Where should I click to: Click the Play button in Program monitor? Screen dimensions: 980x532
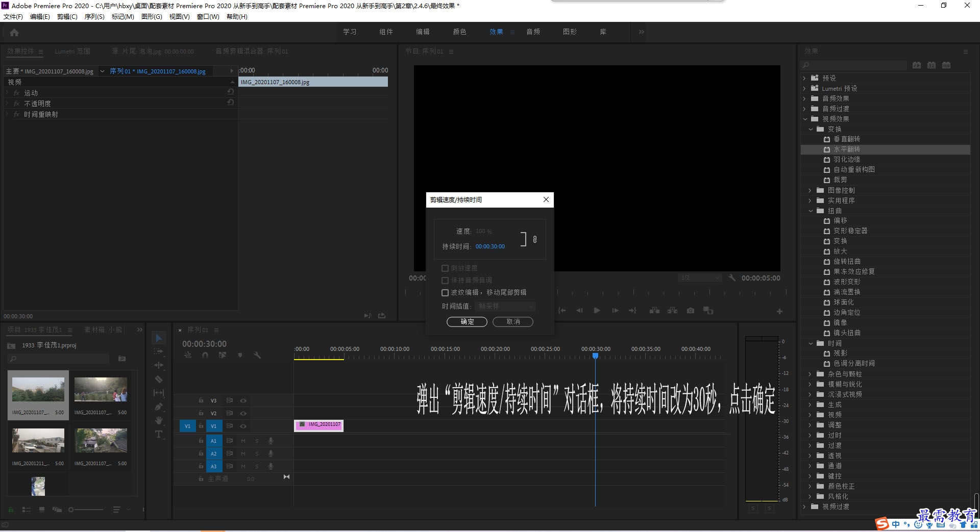point(597,310)
